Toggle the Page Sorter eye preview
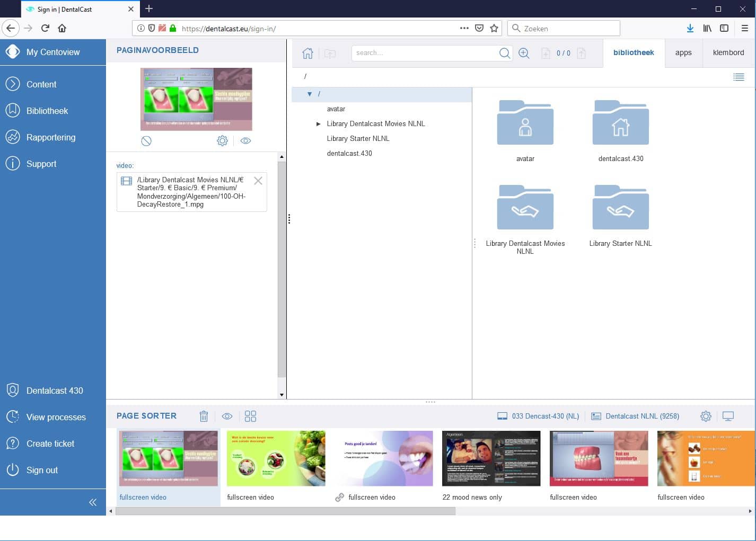This screenshot has width=756, height=541. click(227, 416)
